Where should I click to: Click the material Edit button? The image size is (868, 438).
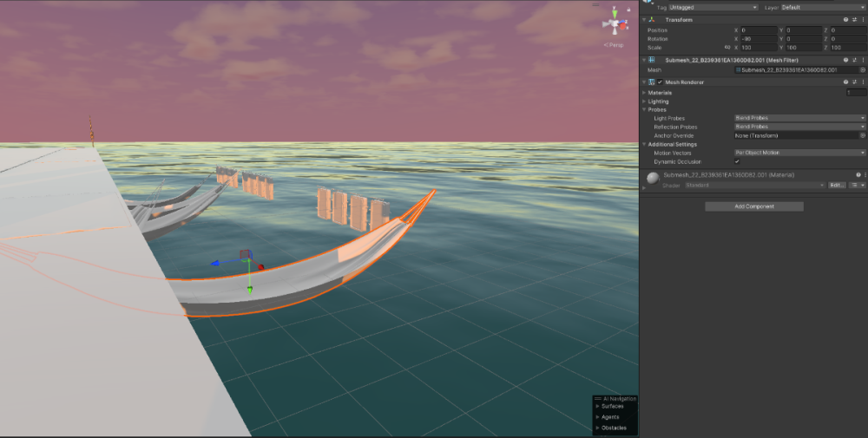tap(836, 185)
